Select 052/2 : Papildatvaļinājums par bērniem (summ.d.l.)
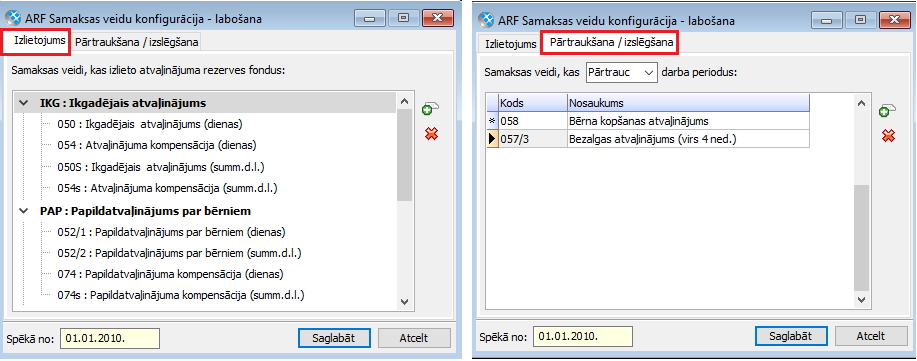 [x=180, y=253]
